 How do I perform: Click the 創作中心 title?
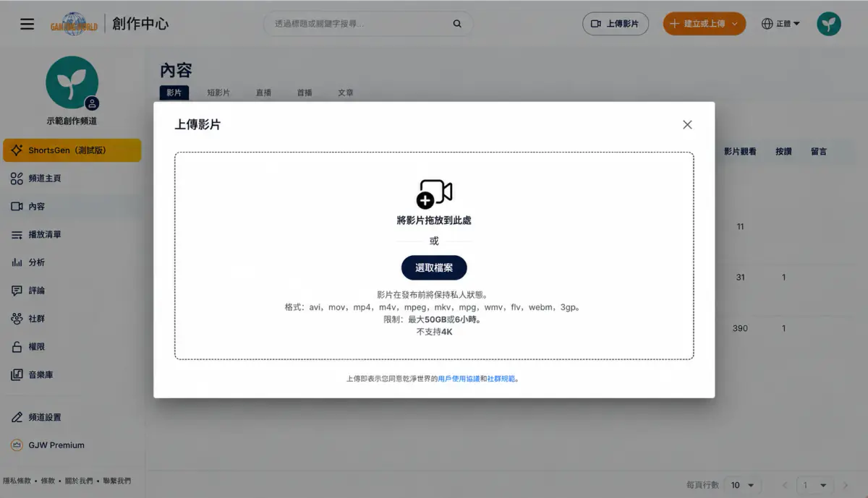click(140, 24)
